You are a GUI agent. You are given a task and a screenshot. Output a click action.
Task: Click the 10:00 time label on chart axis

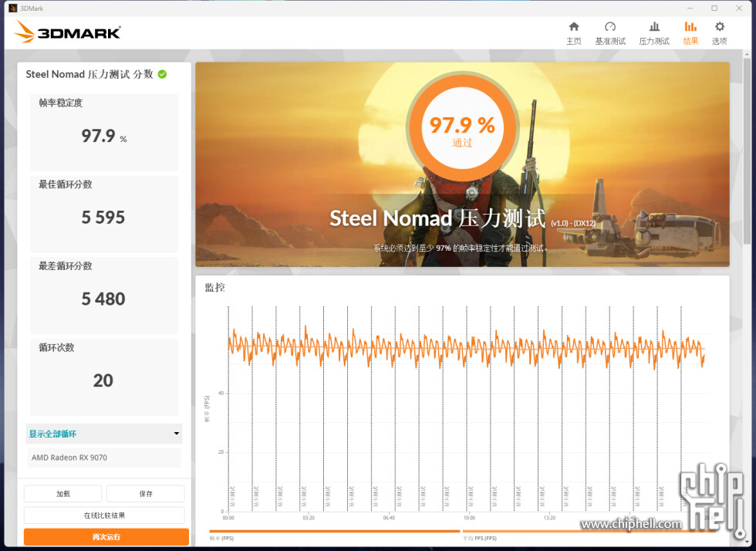[469, 518]
